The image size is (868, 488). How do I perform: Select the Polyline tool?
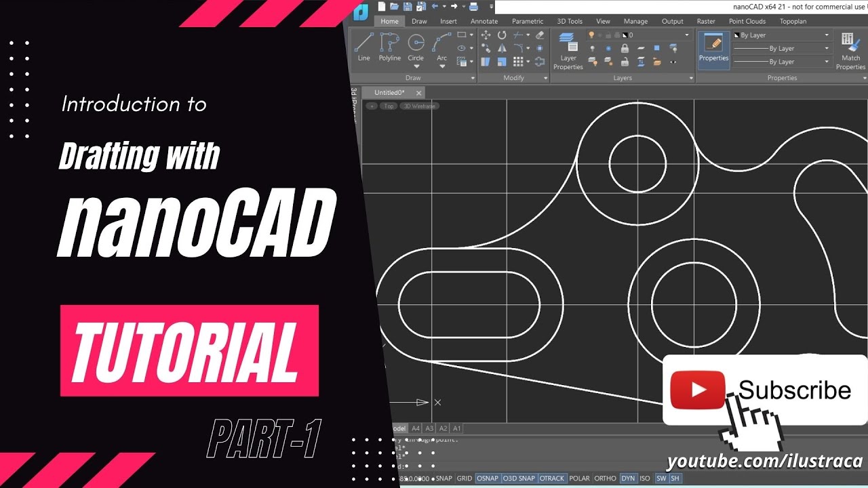390,47
